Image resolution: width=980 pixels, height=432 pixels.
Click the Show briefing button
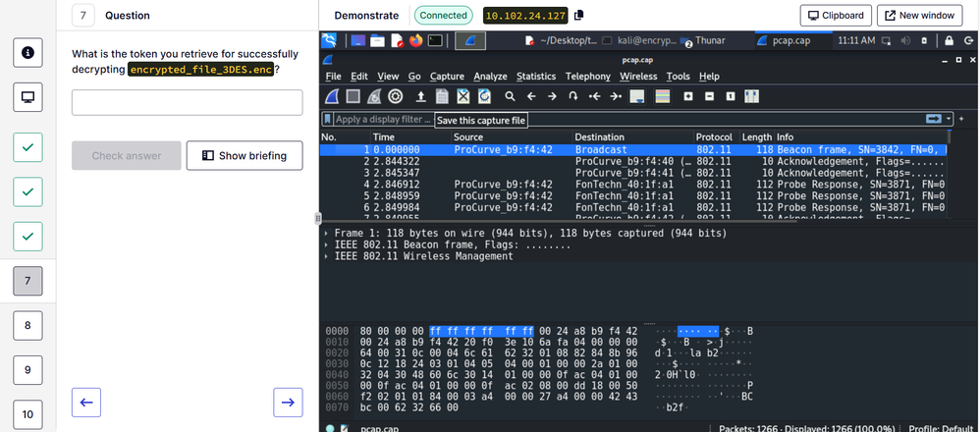[245, 155]
